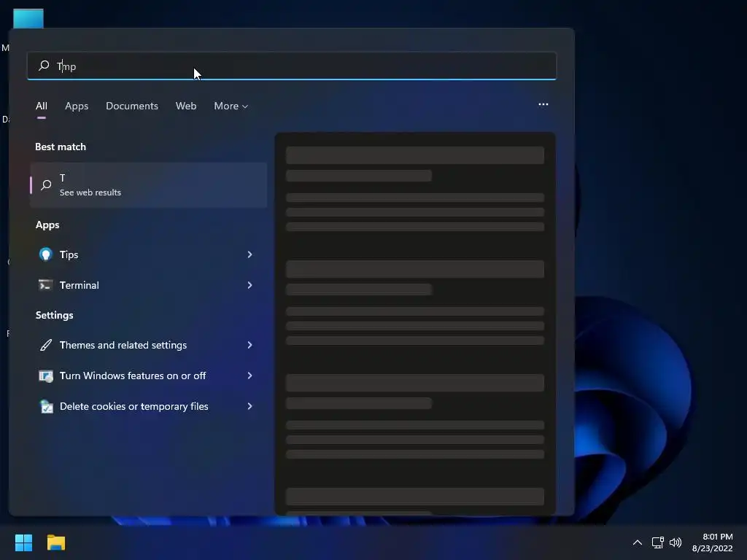
Task: Click inside the search text field
Action: click(292, 66)
